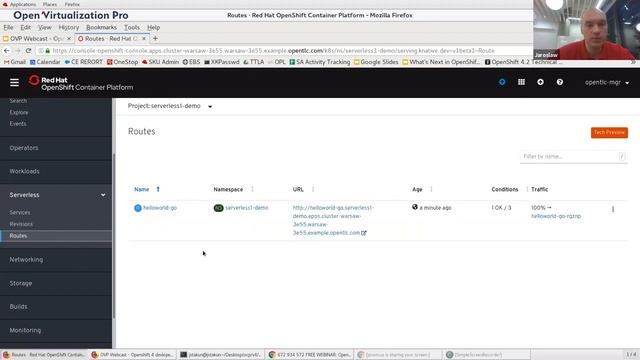Click the Red Hat OpenShift logo
Image resolution: width=640 pixels, height=360 pixels.
coord(81,83)
